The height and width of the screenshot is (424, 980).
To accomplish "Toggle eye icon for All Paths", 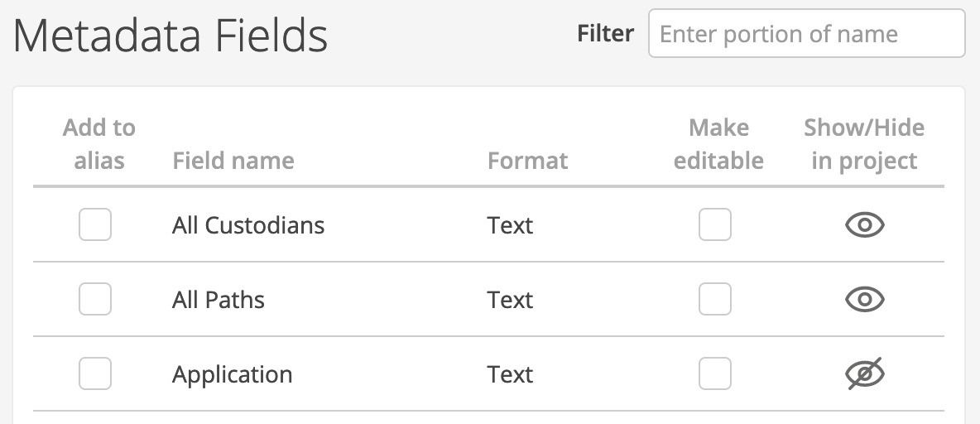I will coord(864,300).
